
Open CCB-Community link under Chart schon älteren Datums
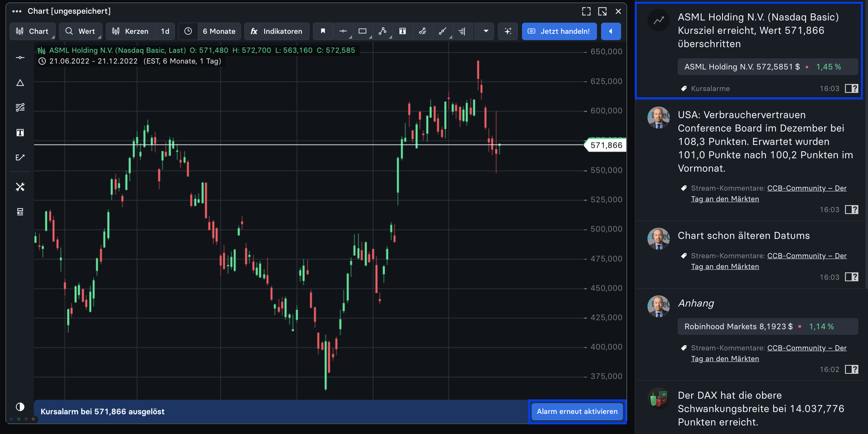(769, 261)
